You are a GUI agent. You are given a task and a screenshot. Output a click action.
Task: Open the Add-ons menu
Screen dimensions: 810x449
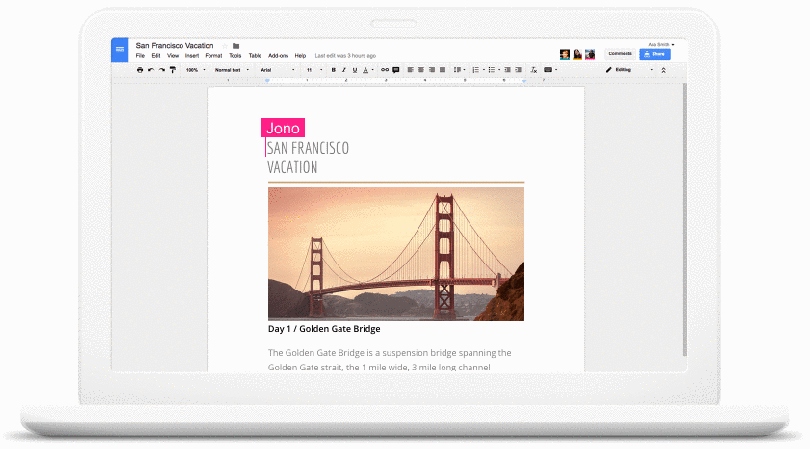(x=278, y=56)
